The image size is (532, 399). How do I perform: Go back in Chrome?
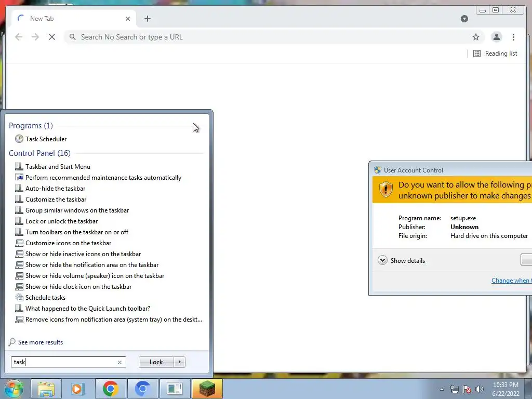pos(19,37)
